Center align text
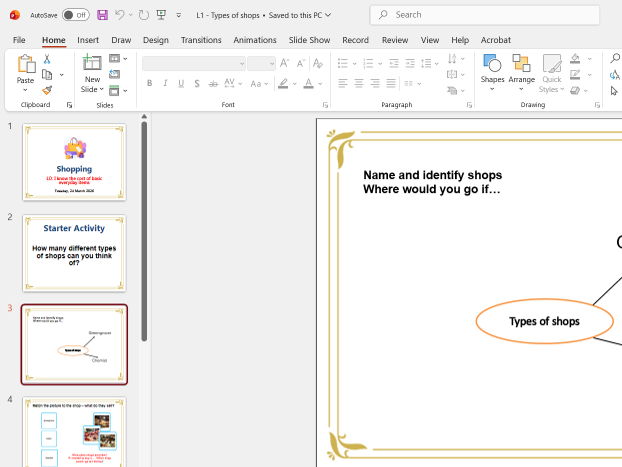 pyautogui.click(x=359, y=83)
